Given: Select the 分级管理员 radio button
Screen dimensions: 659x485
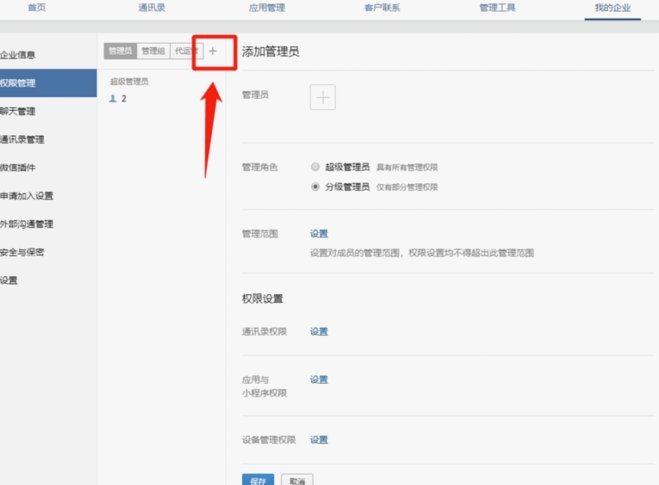Looking at the screenshot, I should pyautogui.click(x=315, y=187).
